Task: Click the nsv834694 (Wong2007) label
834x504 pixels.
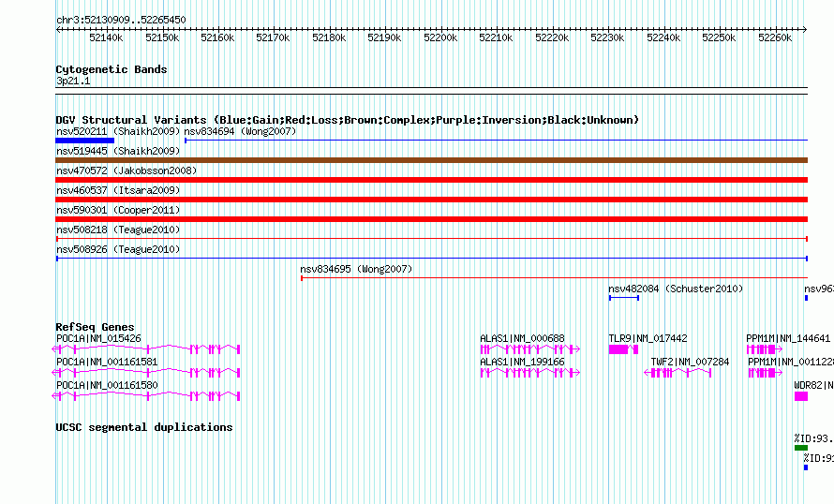Action: pyautogui.click(x=240, y=131)
